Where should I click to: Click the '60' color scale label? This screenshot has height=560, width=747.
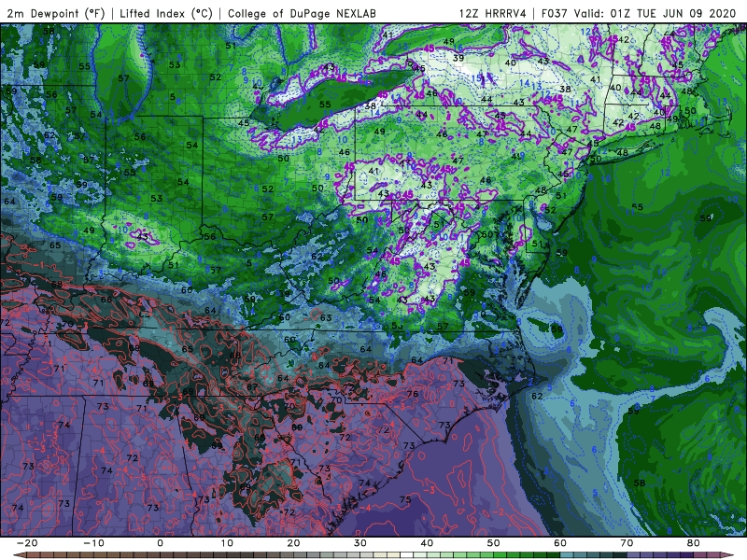pos(560,543)
